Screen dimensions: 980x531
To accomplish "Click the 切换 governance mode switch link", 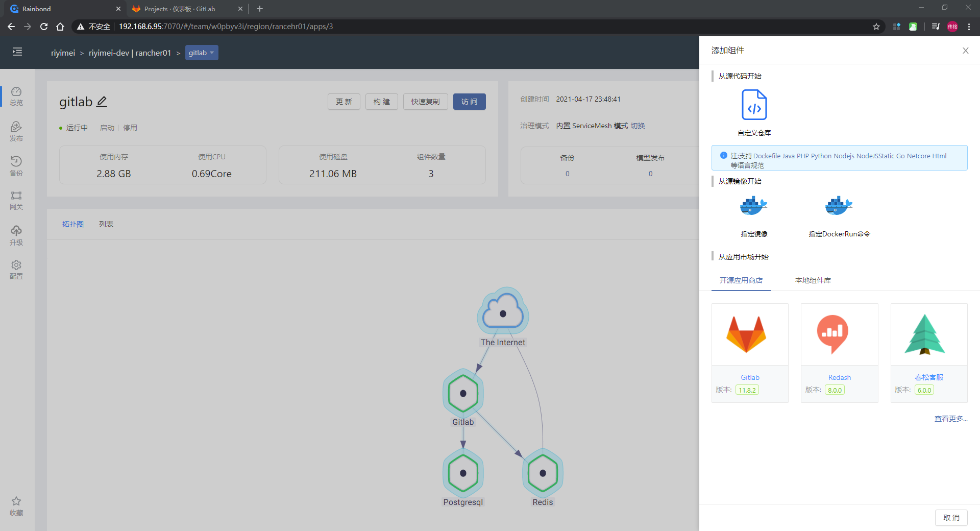I will tap(638, 126).
